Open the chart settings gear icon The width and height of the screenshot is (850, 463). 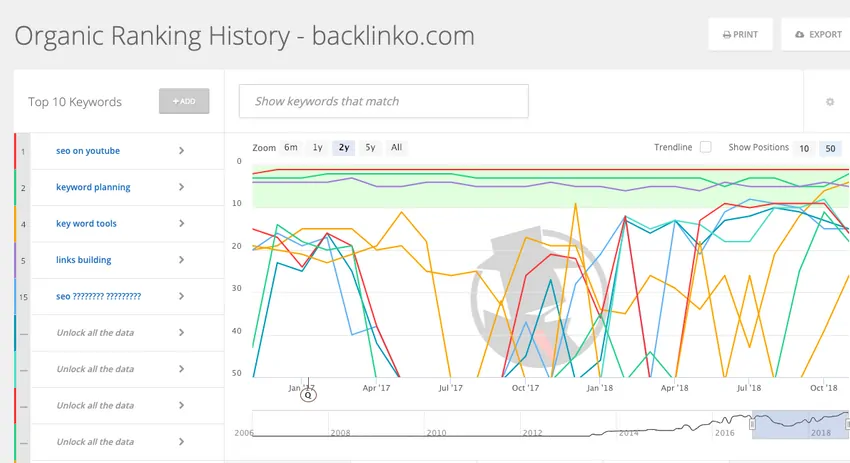829,101
